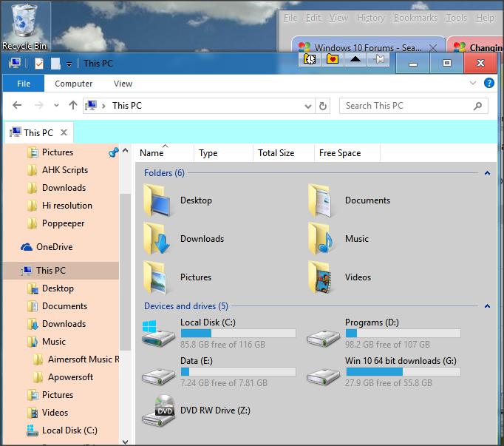Open the Customize Quick Access Toolbar dropdown

pos(69,64)
